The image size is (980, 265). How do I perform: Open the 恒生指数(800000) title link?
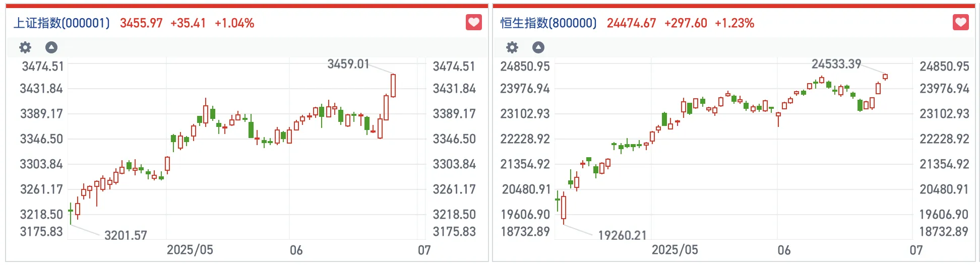(x=548, y=23)
